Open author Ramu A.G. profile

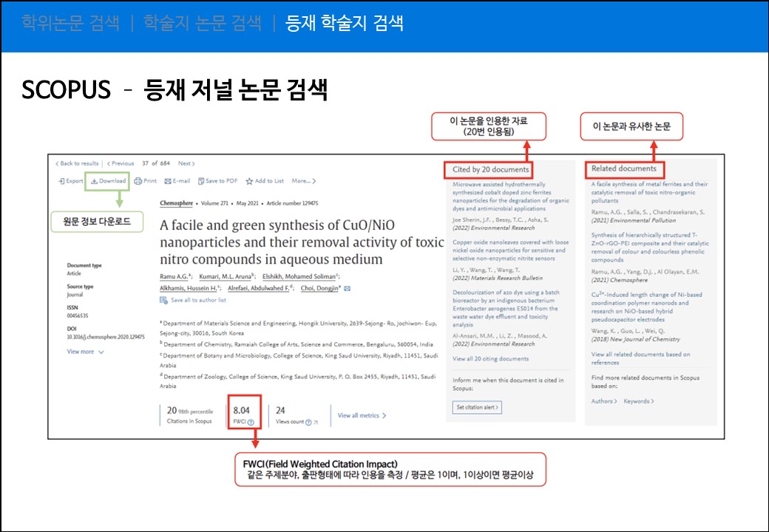(175, 277)
